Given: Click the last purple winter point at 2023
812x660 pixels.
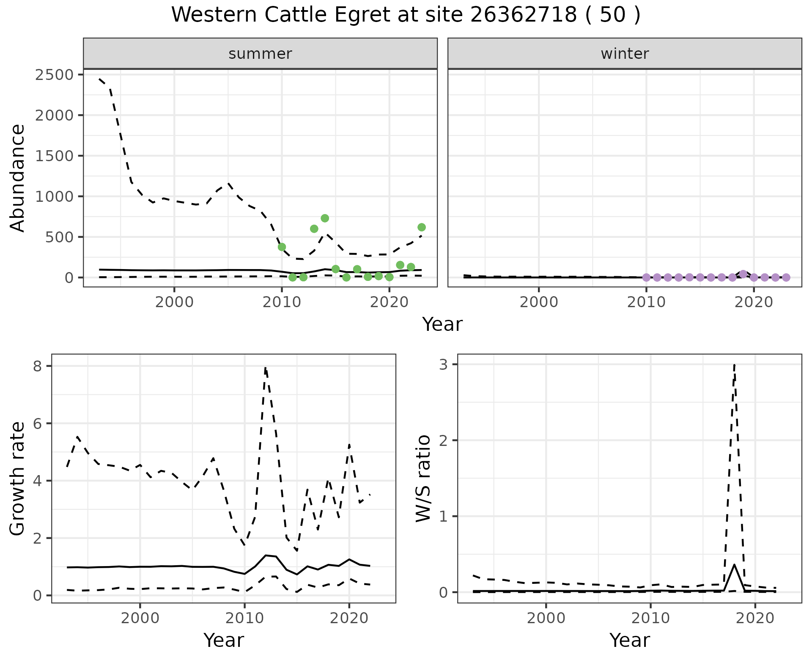Looking at the screenshot, I should coord(786,278).
